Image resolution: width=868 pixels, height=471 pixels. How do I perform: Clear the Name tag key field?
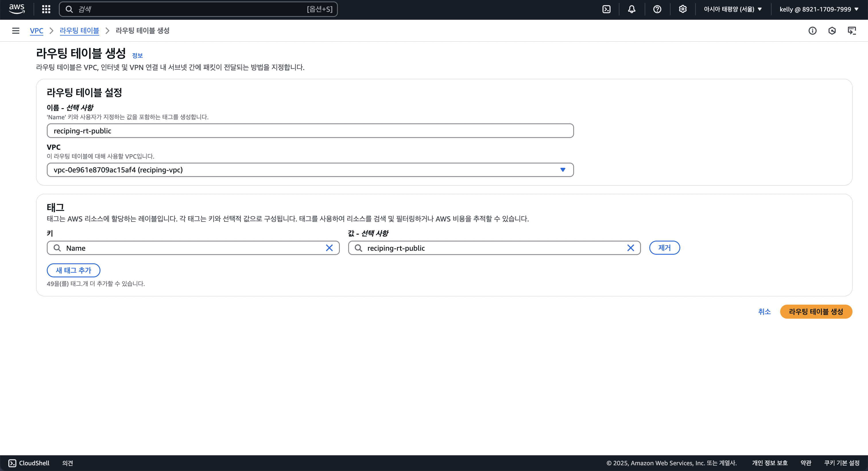point(329,248)
